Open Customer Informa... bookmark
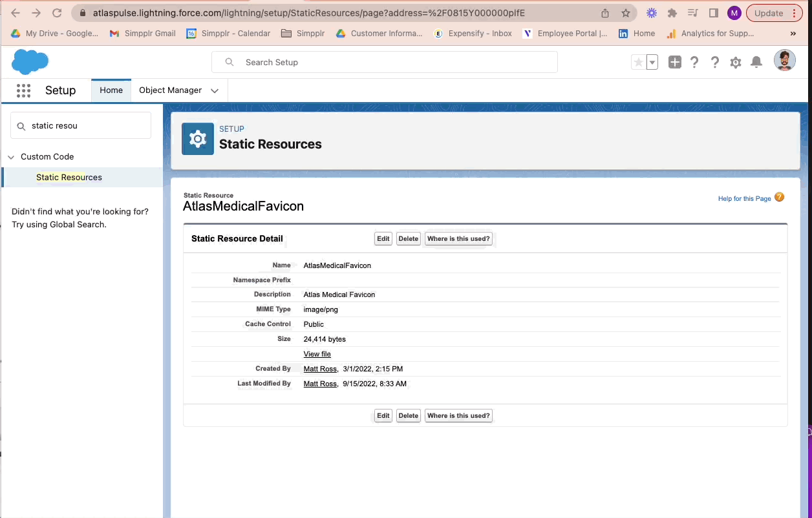812x518 pixels. [379, 34]
